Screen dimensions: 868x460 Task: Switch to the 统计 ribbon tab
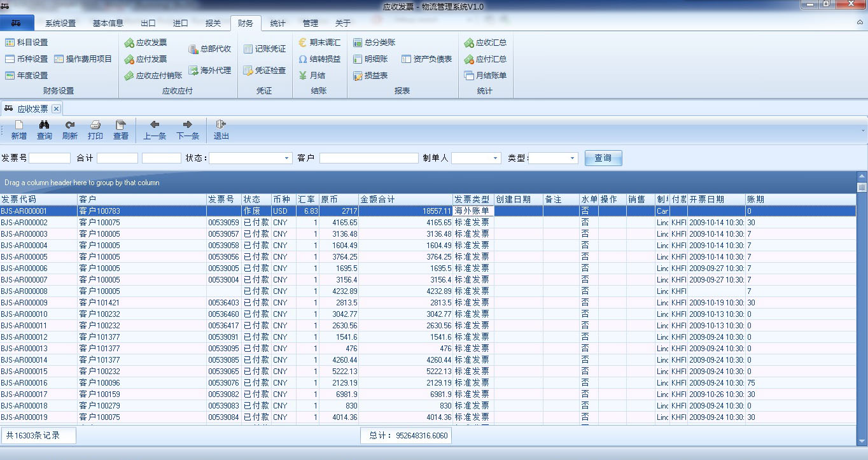tap(277, 24)
